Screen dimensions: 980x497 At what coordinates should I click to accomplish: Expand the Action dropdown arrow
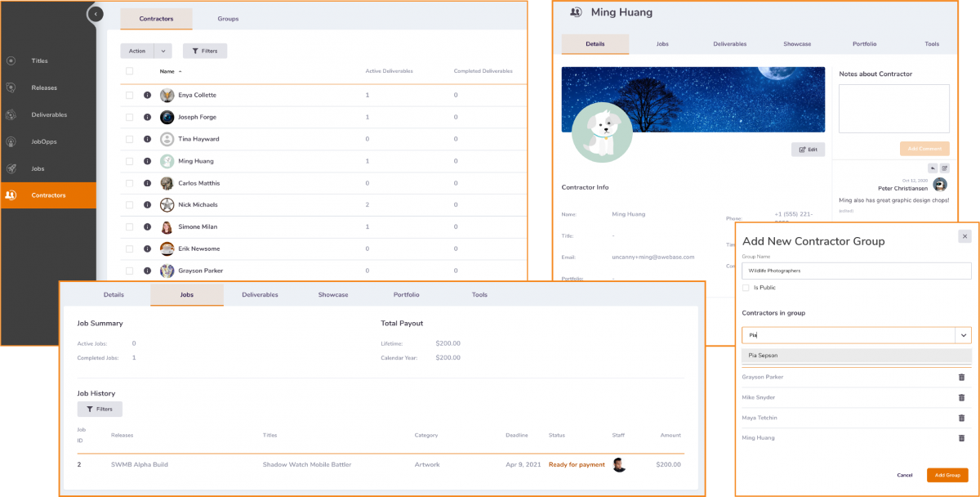pos(163,51)
